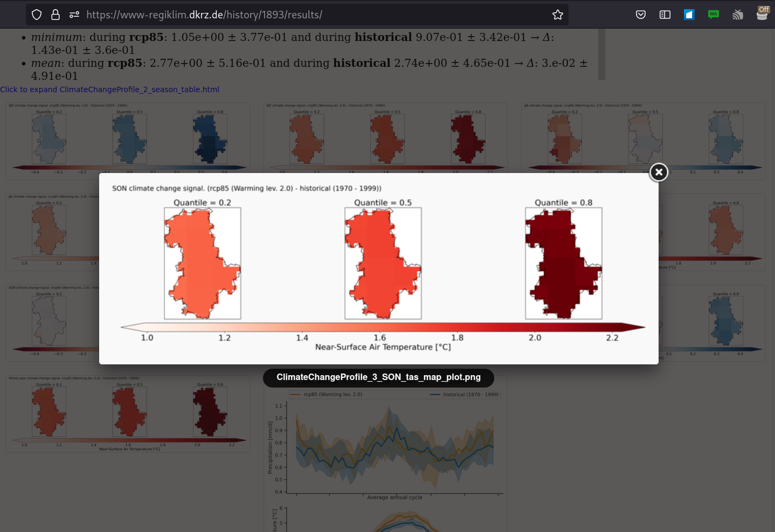This screenshot has width=775, height=532.
Task: Open site security padlock info
Action: pyautogui.click(x=56, y=15)
